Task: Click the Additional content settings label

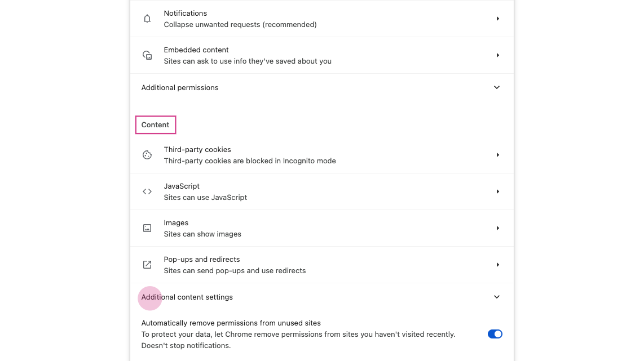Action: [187, 297]
